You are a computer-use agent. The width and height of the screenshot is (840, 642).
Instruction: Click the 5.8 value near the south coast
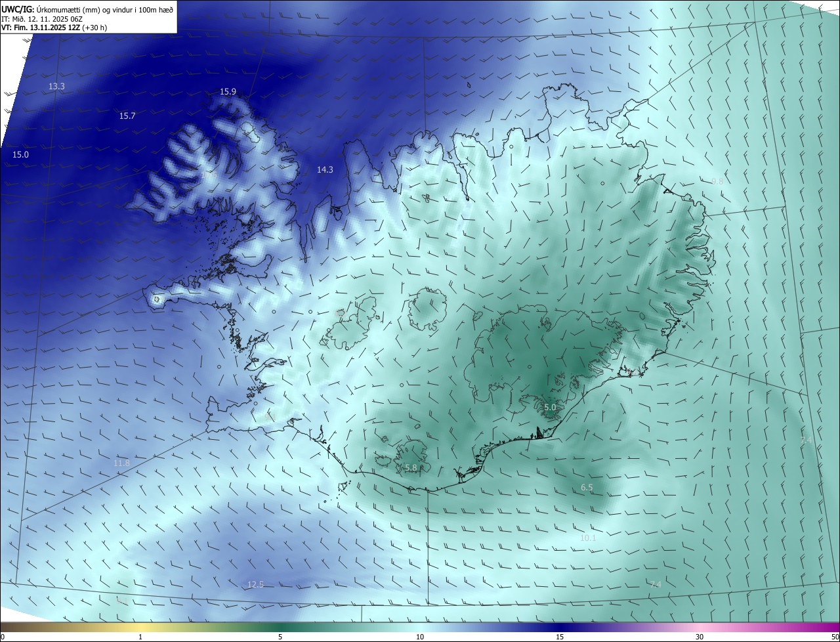coord(411,468)
